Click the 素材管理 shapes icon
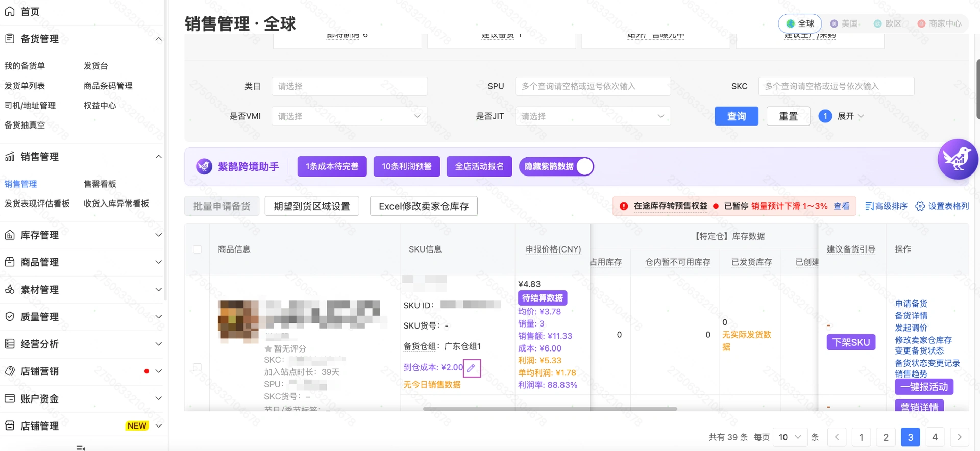Image resolution: width=980 pixels, height=451 pixels. click(x=10, y=289)
